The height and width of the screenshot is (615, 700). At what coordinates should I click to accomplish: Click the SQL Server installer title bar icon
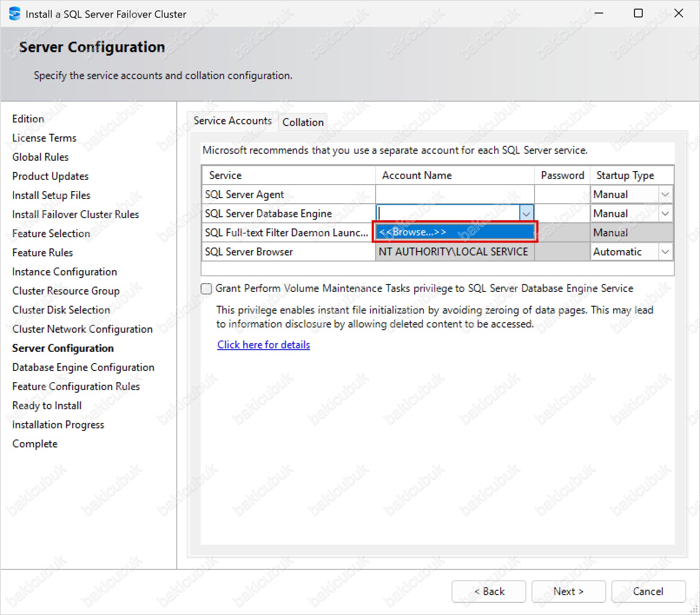click(x=14, y=14)
